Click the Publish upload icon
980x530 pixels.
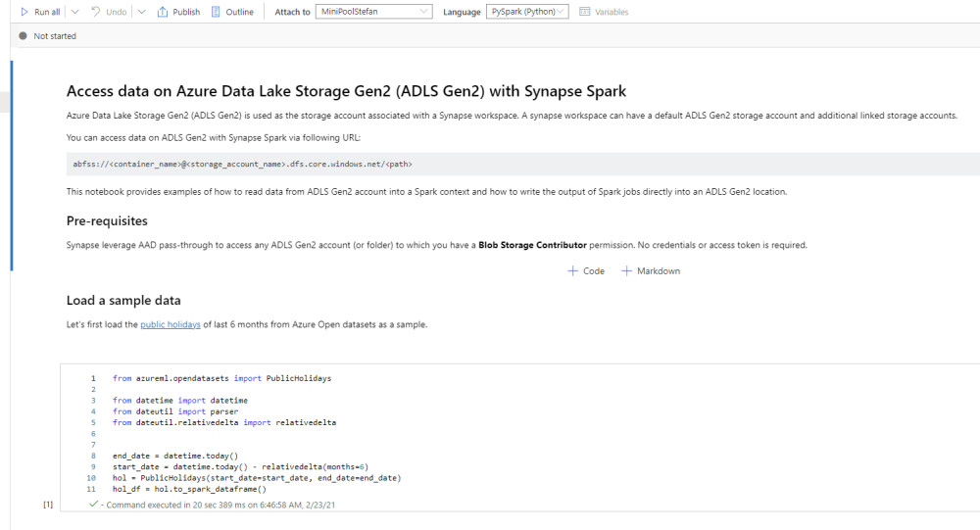coord(163,12)
